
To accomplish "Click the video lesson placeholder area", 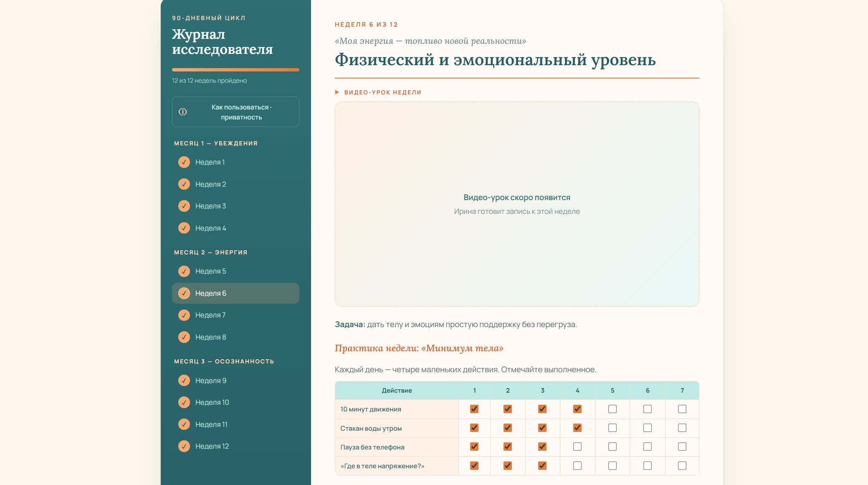I will click(x=517, y=204).
